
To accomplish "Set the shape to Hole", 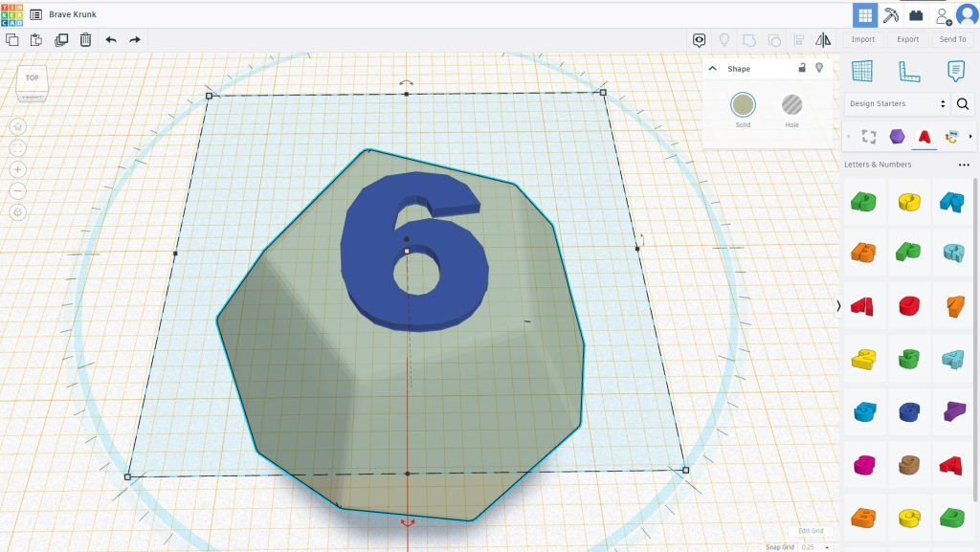I will click(791, 105).
